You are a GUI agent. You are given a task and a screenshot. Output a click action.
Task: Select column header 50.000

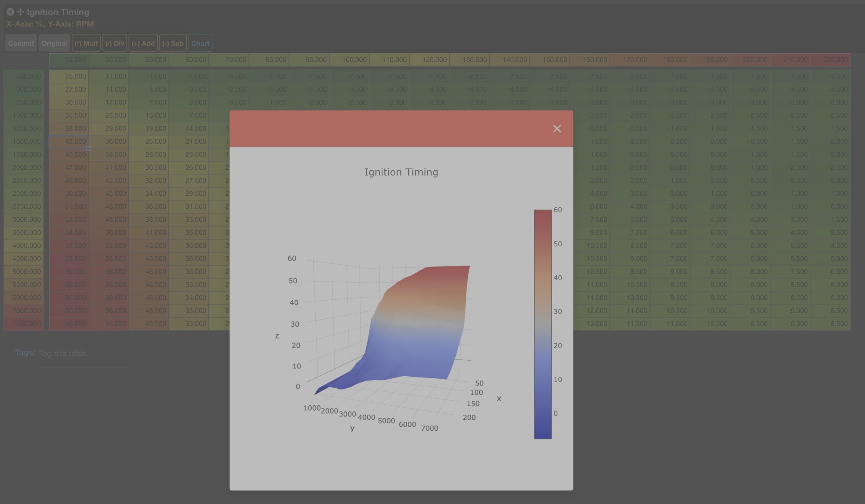pyautogui.click(x=149, y=60)
